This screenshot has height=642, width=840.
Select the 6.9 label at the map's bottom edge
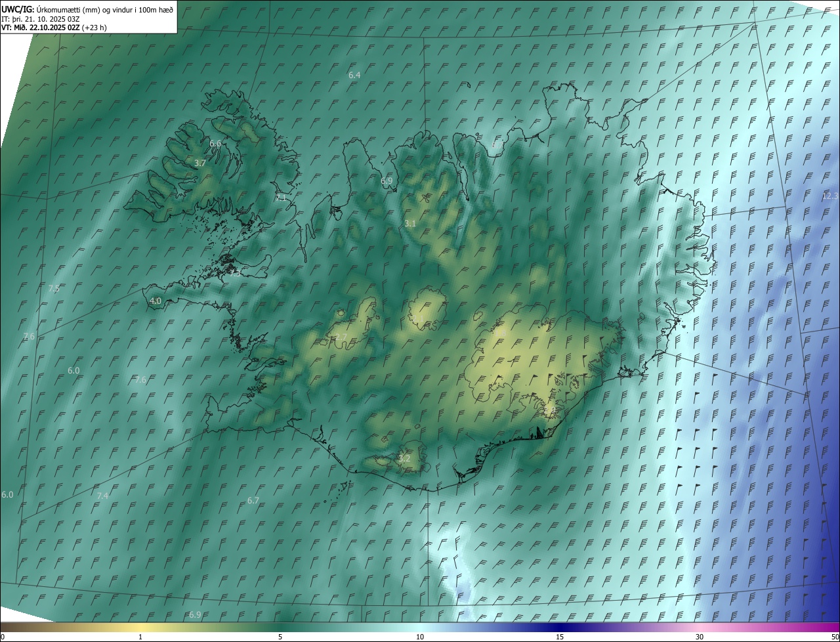point(195,614)
